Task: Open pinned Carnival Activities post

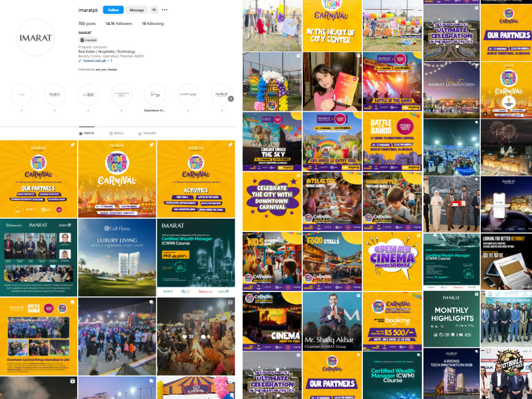Action: (196, 179)
